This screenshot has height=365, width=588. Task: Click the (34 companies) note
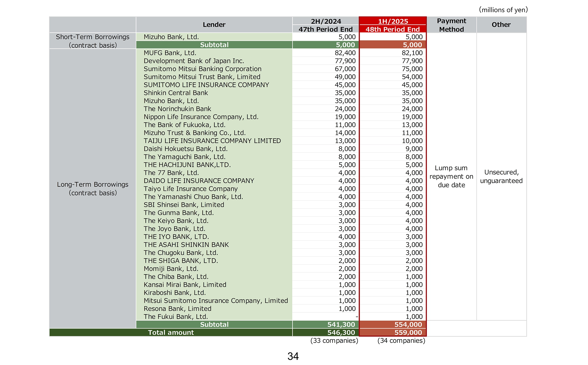(401, 340)
